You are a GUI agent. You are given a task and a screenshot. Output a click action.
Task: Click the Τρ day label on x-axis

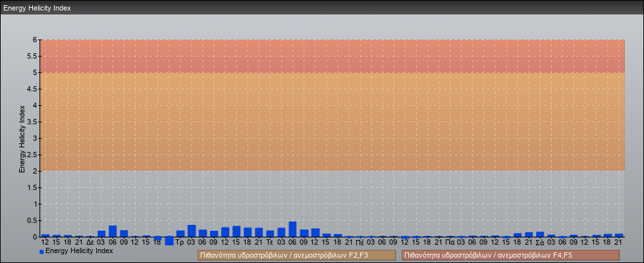click(x=180, y=243)
